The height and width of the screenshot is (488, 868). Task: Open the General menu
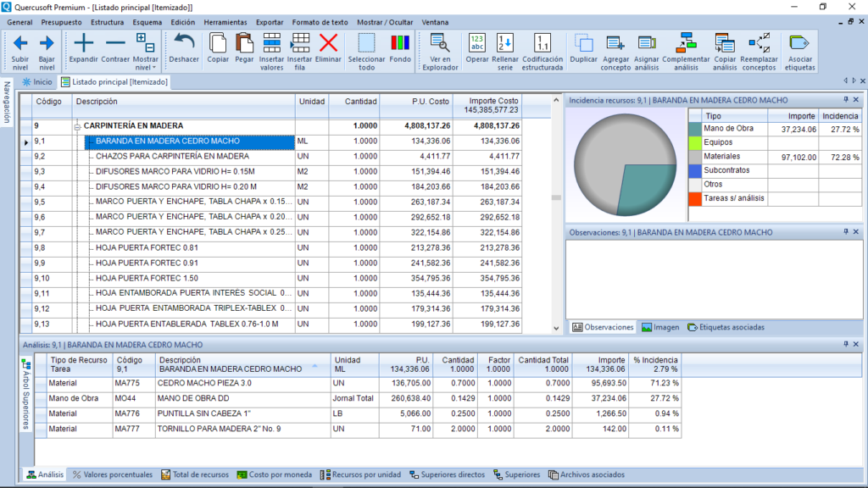[x=19, y=22]
